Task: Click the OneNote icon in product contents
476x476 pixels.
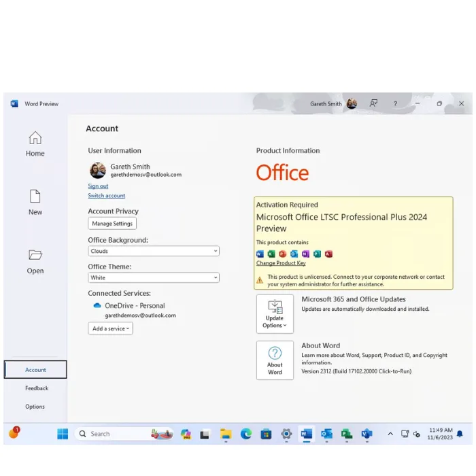Action: pos(305,254)
